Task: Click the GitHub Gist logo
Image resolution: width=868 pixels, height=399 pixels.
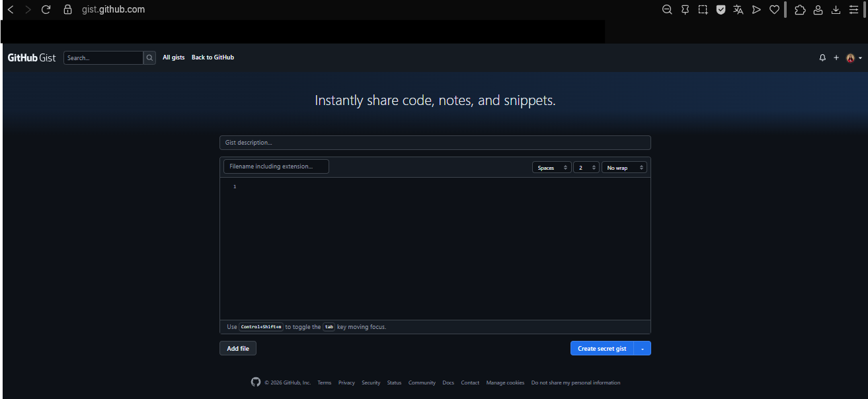Action: coord(32,58)
